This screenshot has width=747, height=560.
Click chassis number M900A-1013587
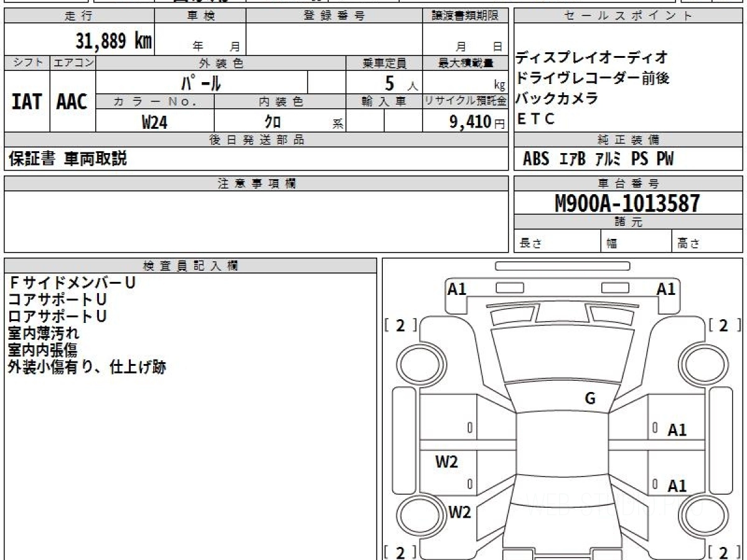click(627, 203)
